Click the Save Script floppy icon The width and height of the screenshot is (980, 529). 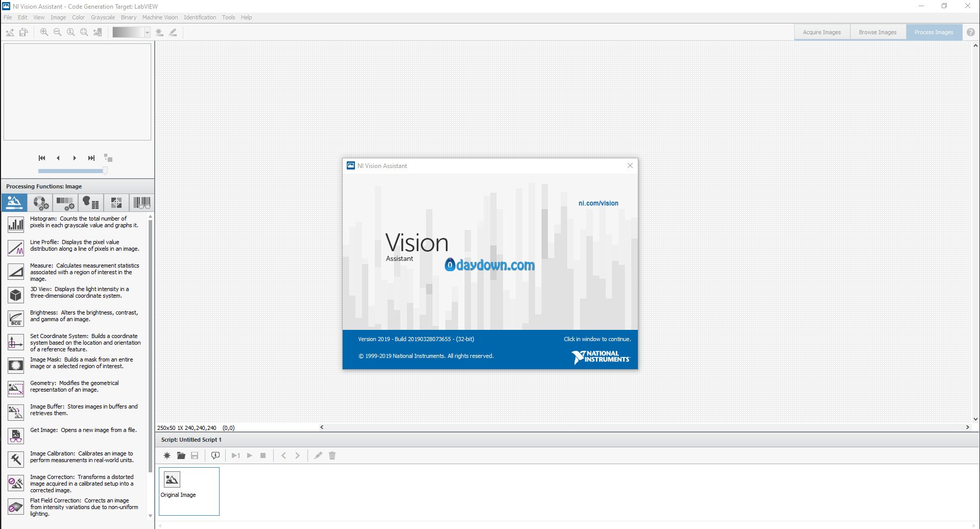coord(195,455)
